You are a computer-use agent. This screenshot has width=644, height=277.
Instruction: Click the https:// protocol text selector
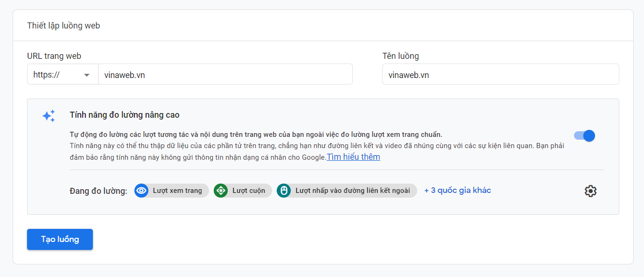coord(47,75)
